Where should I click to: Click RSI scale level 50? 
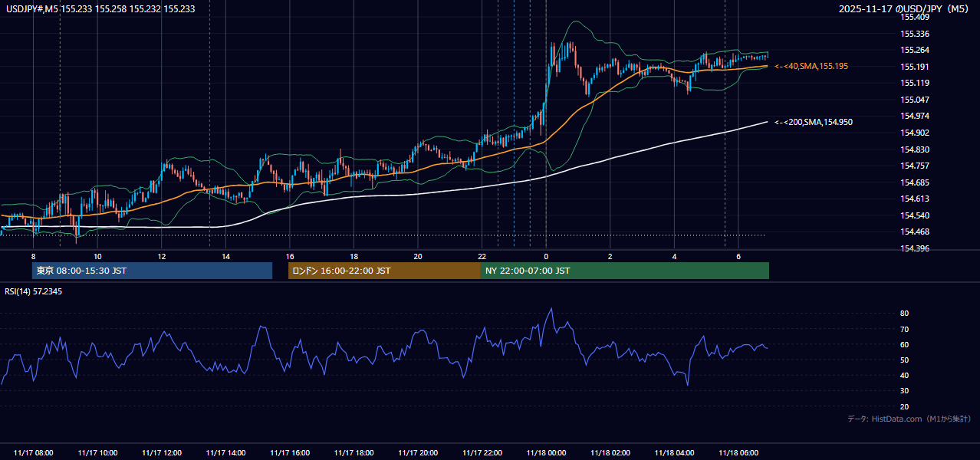[x=905, y=360]
